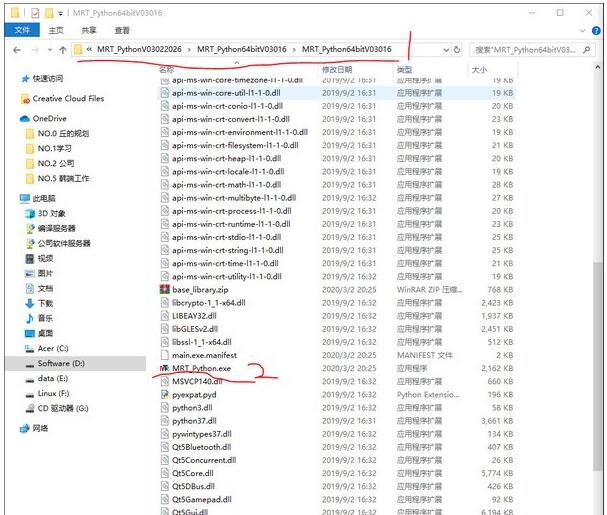Image resolution: width=607 pixels, height=515 pixels.
Task: Select file Qt5Bluetooth.dll
Action: tap(201, 447)
